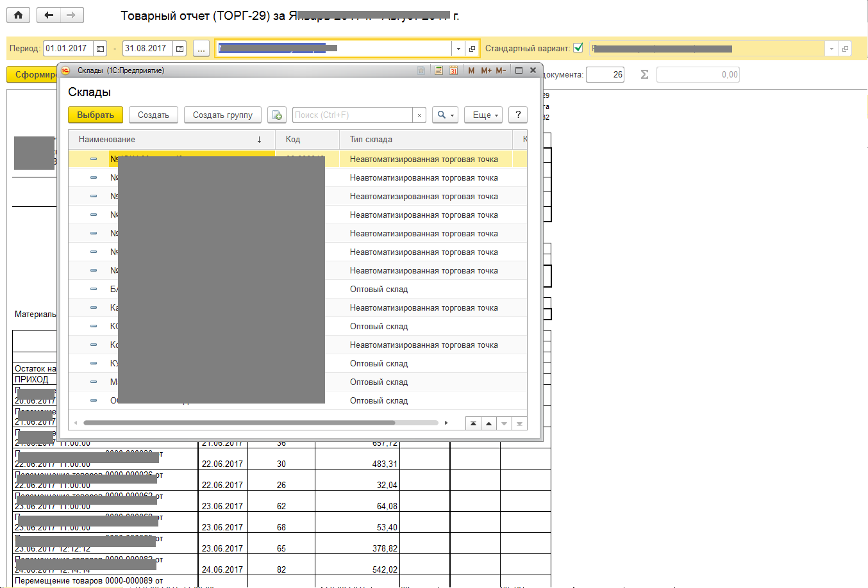Viewport: 868px width, 588px height.
Task: Open calendar for start date 01.01.2017
Action: (101, 49)
